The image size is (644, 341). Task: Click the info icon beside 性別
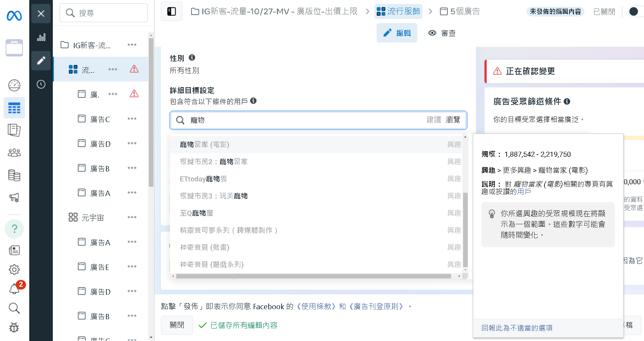192,57
